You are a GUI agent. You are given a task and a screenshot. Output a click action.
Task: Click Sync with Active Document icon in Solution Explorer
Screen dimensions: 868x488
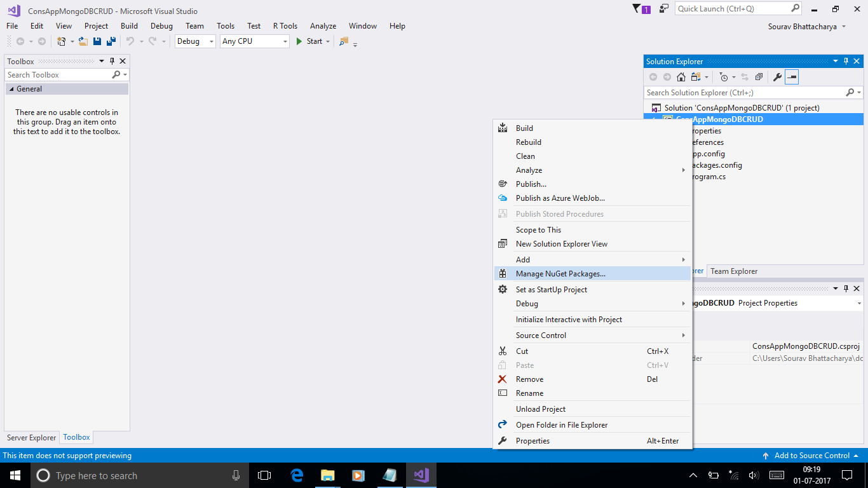(745, 77)
